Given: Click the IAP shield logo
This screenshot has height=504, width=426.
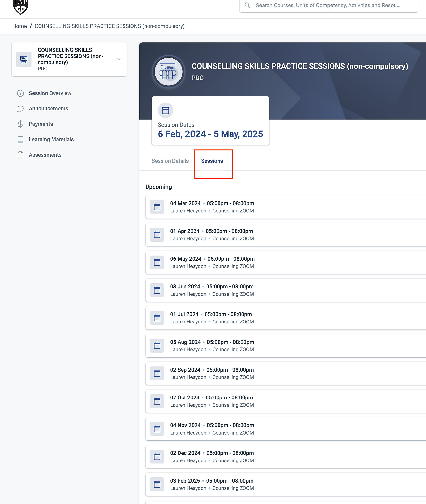Looking at the screenshot, I should click(20, 6).
